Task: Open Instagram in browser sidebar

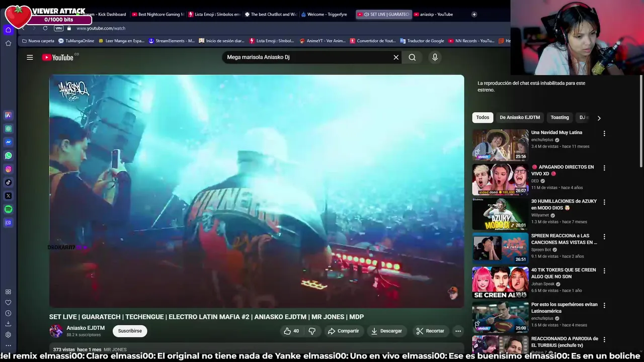Action: pyautogui.click(x=8, y=169)
